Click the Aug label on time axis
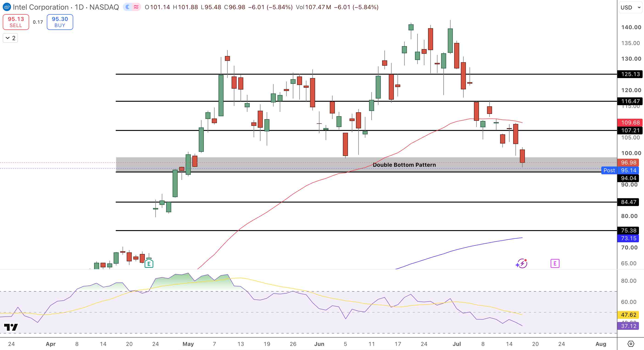The width and height of the screenshot is (644, 350). click(601, 344)
